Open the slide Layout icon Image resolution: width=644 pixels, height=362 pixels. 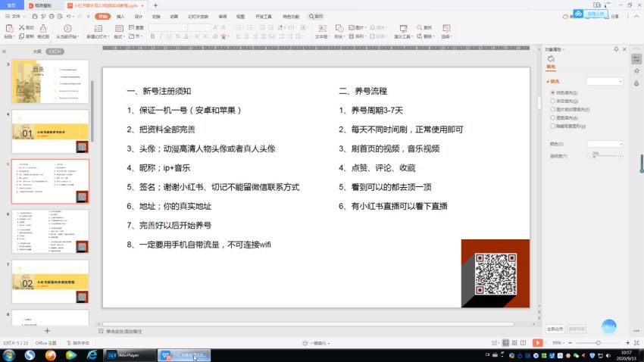tap(119, 28)
